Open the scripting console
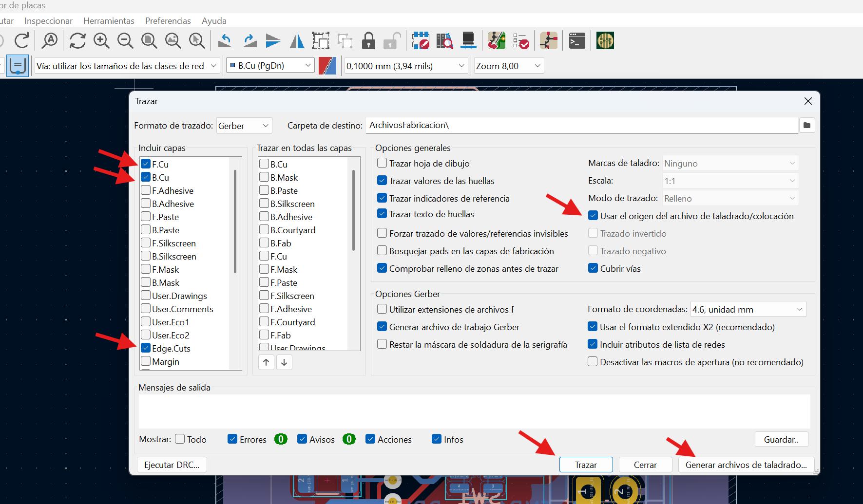The height and width of the screenshot is (504, 863). 577,40
